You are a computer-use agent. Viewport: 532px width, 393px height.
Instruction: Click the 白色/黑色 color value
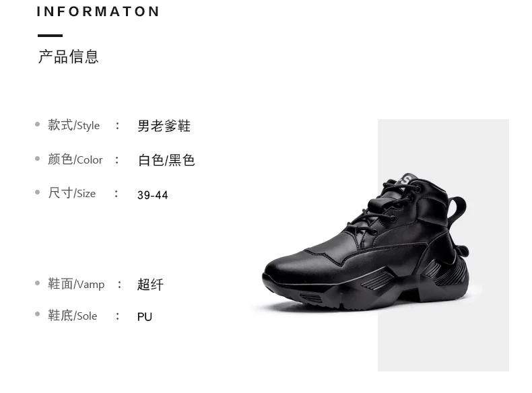coord(166,160)
